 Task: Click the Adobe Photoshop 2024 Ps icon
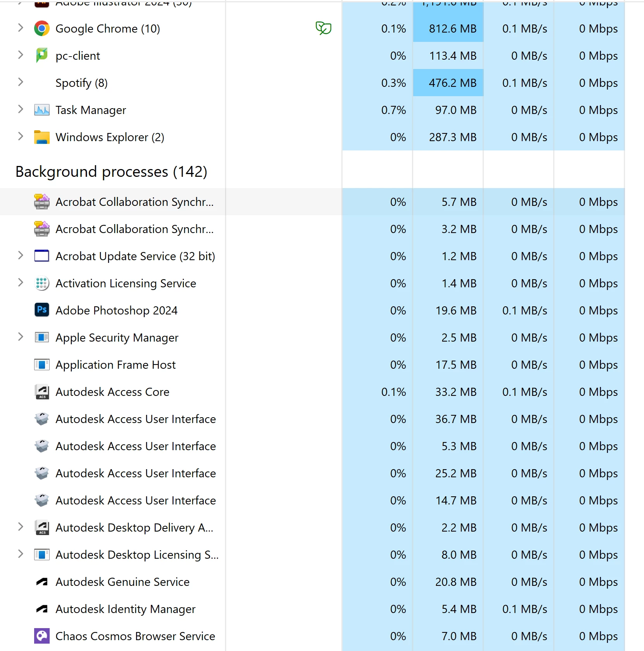pos(42,310)
